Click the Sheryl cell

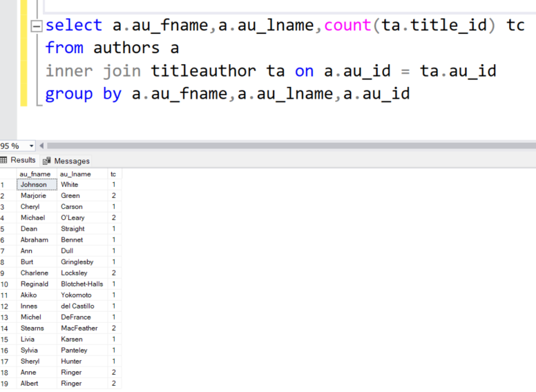(37, 361)
